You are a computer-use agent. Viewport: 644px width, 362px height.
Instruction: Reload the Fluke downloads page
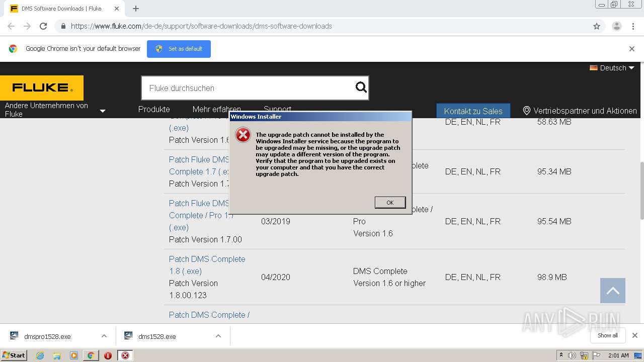pyautogui.click(x=43, y=26)
